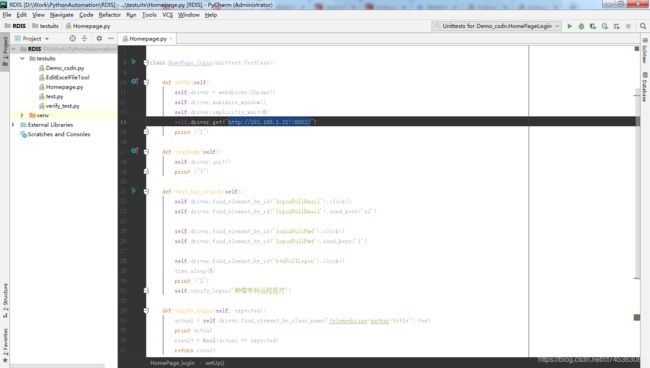Run the Unittests configuration with green play icon

(570, 26)
